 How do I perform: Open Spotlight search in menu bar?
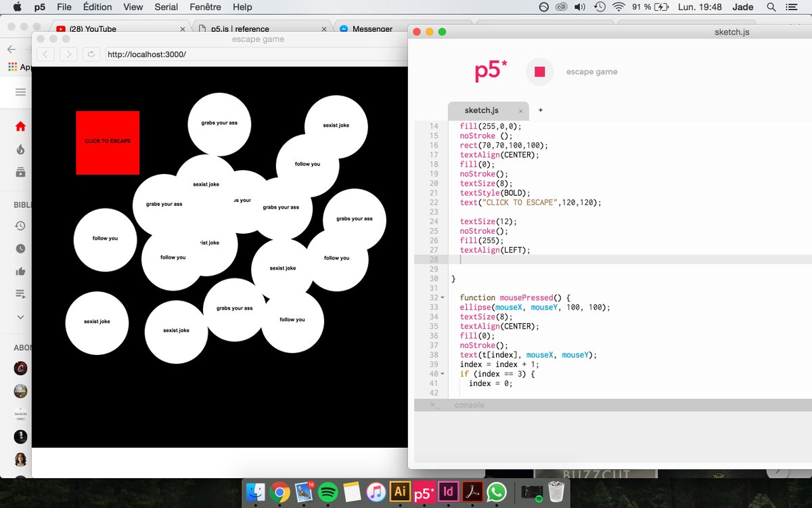click(771, 7)
